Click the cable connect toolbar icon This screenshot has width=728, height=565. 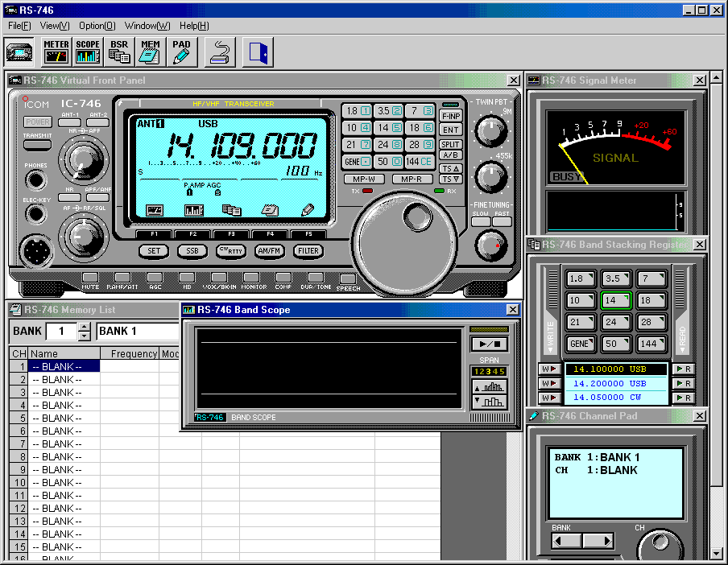click(x=220, y=52)
